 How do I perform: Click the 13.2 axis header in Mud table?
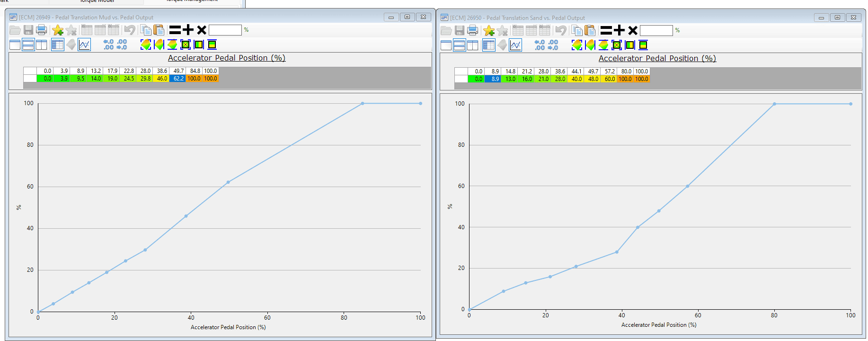[x=95, y=71]
